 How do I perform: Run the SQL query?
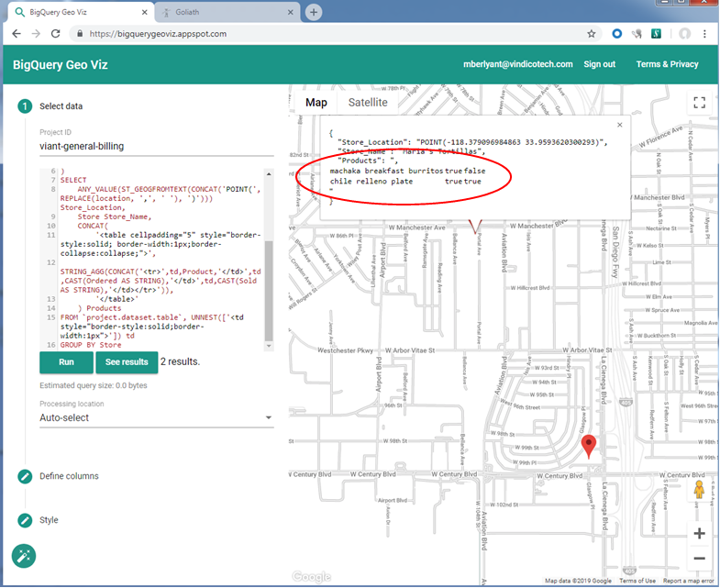(66, 362)
